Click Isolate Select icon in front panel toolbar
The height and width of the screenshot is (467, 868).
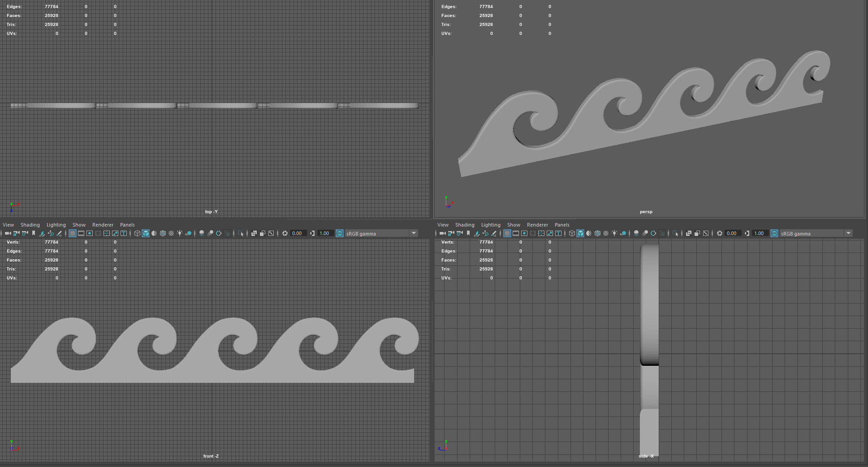(x=241, y=233)
